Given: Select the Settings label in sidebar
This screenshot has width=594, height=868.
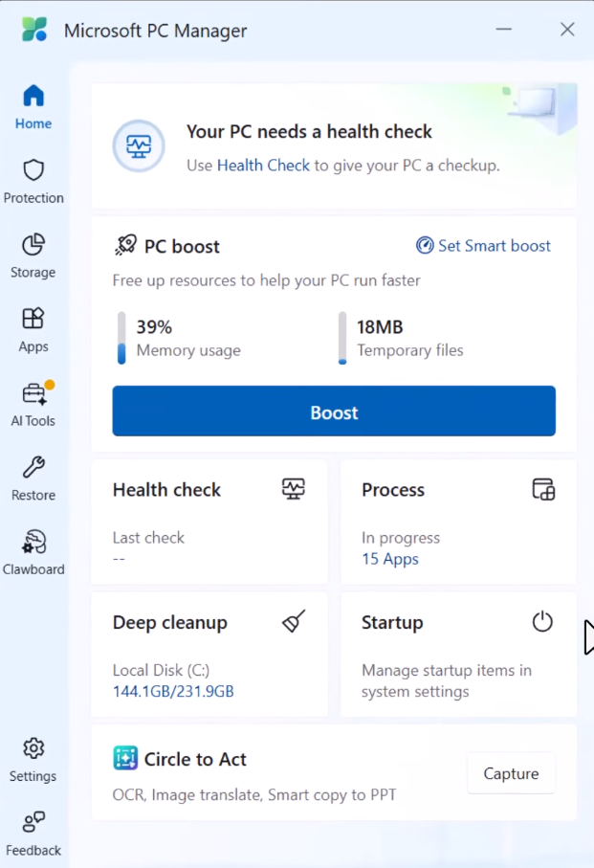Looking at the screenshot, I should pos(33,776).
